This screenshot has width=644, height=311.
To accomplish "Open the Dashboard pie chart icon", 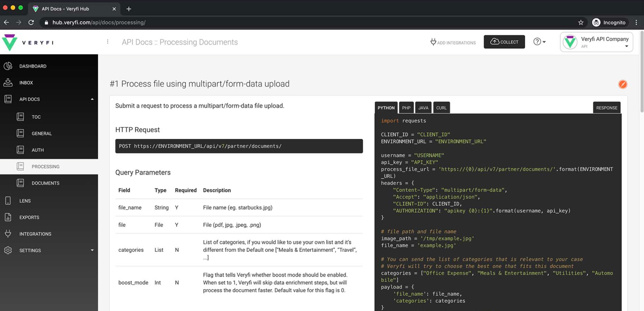I will [8, 66].
